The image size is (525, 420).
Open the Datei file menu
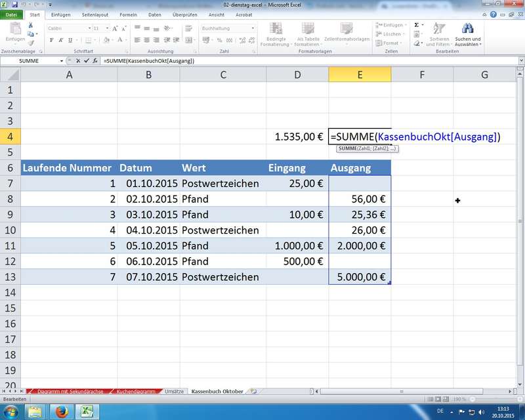(x=12, y=14)
